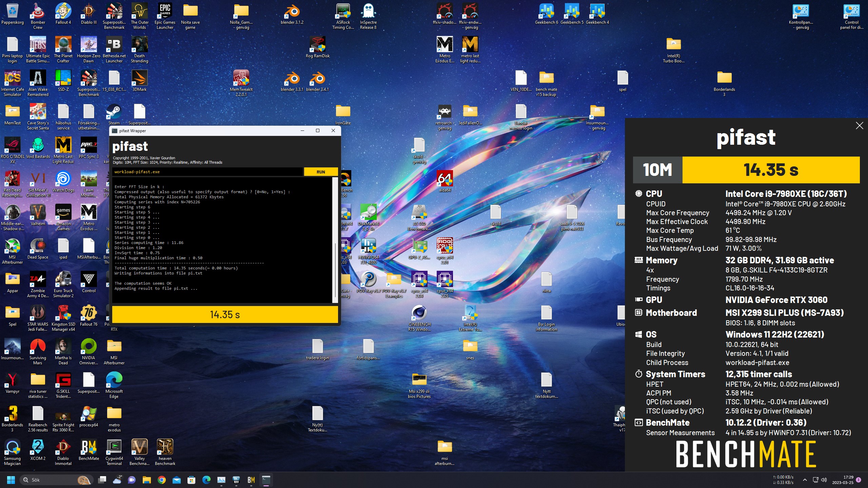Viewport: 868px width, 488px height.
Task: Open the Intel(R) Turbo Boost folder
Action: pyautogui.click(x=674, y=49)
